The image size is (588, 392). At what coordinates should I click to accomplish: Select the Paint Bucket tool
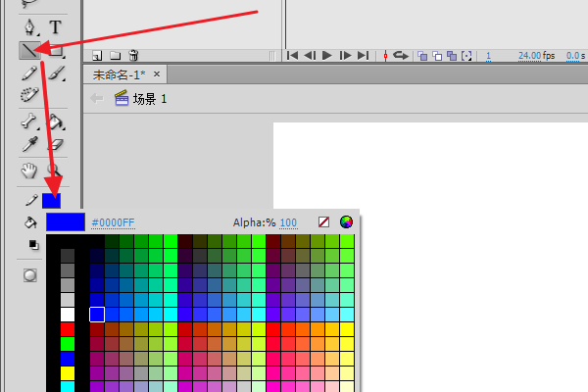click(x=56, y=122)
